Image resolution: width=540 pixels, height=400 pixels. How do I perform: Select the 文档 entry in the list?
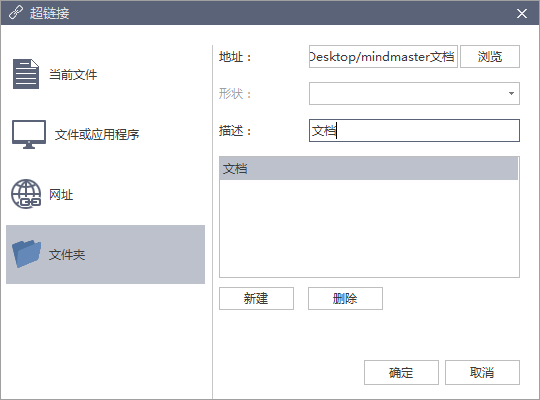click(x=368, y=168)
